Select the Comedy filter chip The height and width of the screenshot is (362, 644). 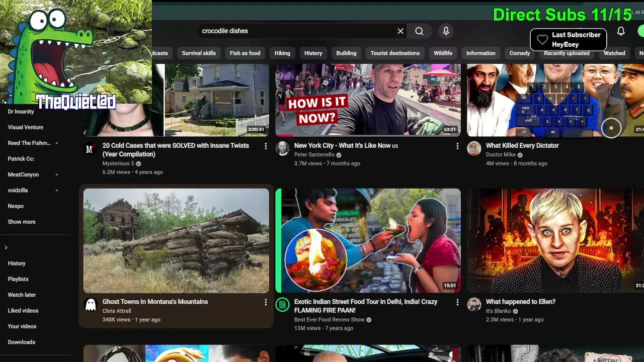tap(519, 53)
